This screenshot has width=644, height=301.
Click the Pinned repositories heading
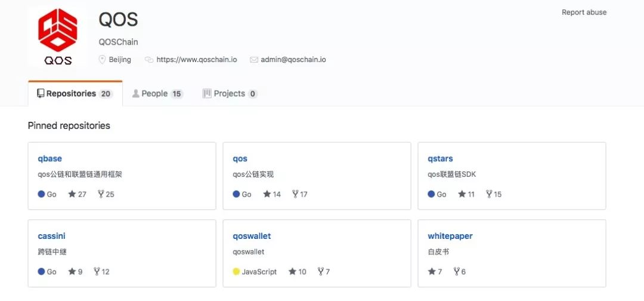(69, 126)
